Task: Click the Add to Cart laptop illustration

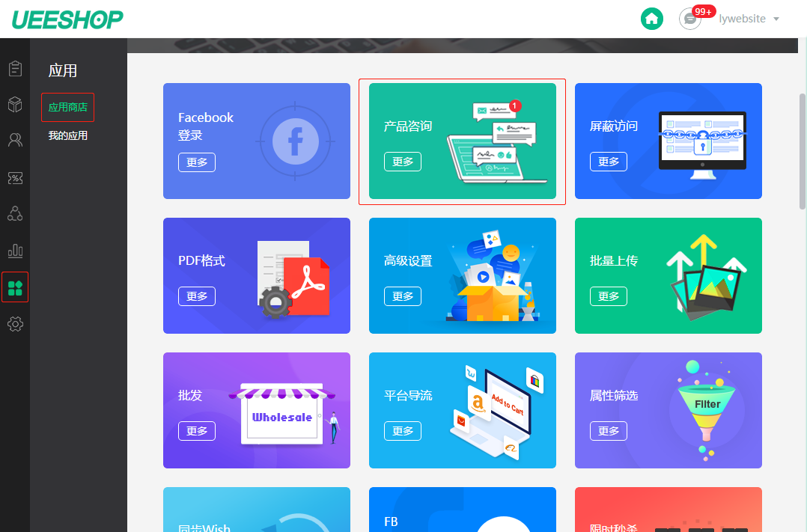Action: (496, 411)
